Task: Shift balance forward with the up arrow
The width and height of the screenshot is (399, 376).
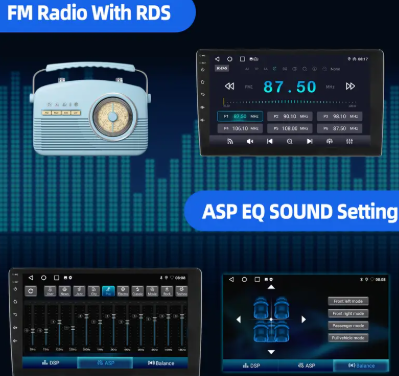Action: pos(271,287)
